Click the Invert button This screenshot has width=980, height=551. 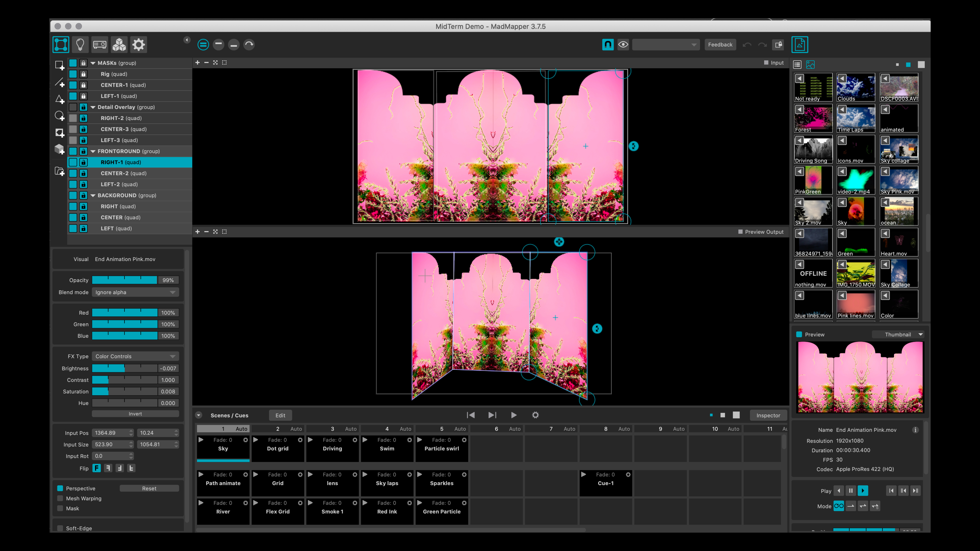pyautogui.click(x=135, y=414)
